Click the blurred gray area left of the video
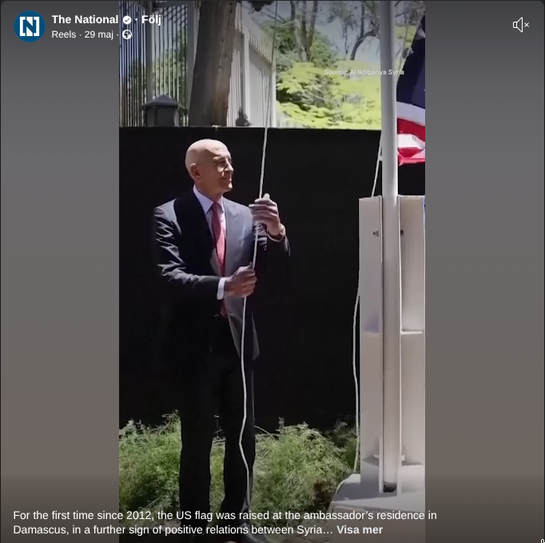This screenshot has height=543, width=545. (x=60, y=278)
